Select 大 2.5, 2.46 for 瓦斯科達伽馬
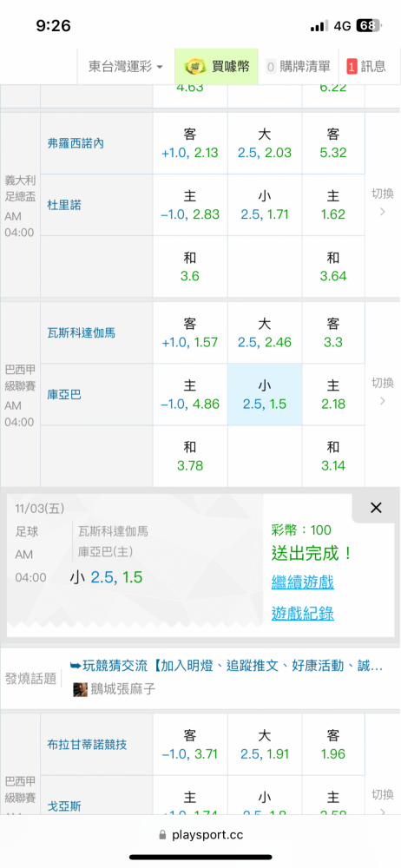The width and height of the screenshot is (401, 868). coord(264,332)
